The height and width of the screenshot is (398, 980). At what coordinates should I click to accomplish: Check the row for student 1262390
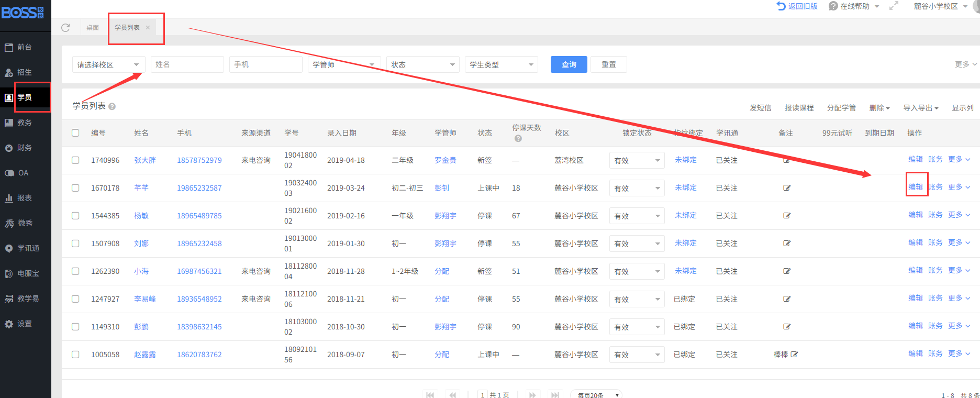click(x=75, y=271)
